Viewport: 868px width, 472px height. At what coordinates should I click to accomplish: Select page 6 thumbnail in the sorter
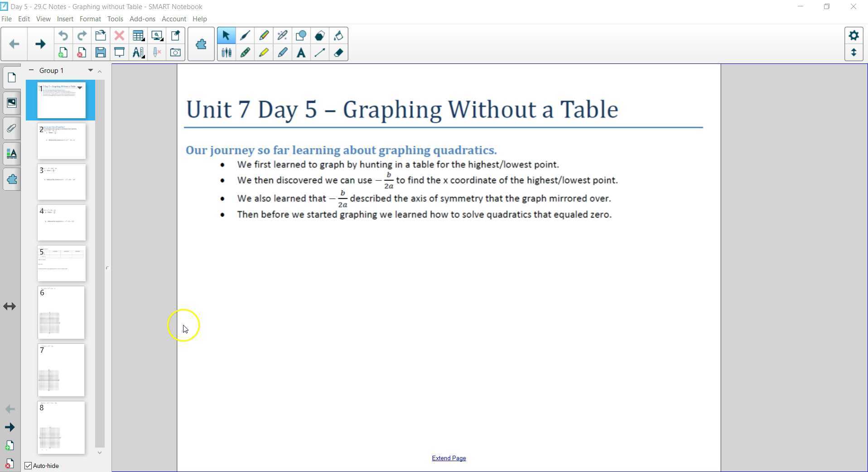tap(61, 312)
